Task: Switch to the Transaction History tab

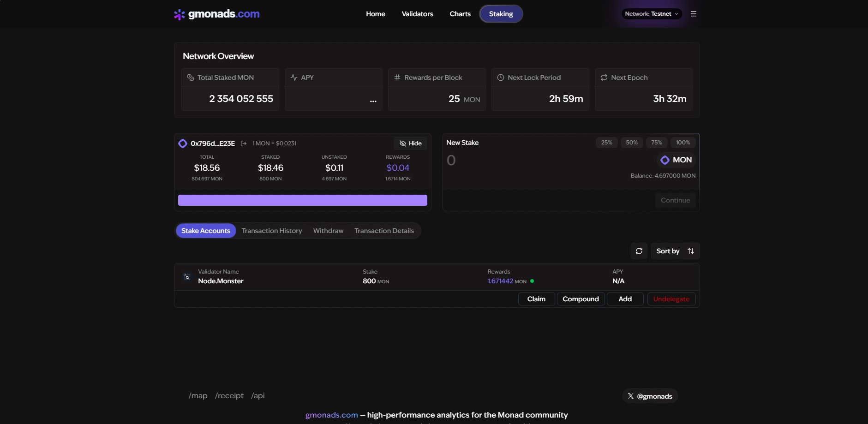Action: 271,231
